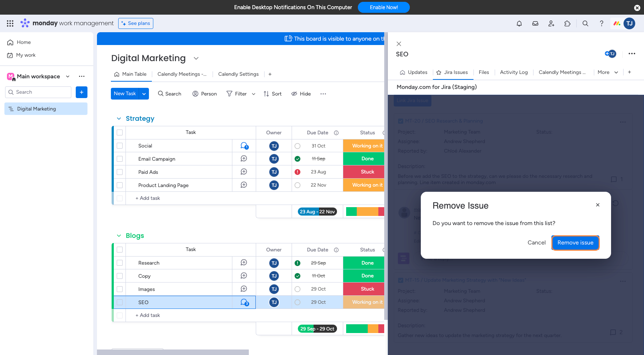Open the apps grid switcher
Screen dimensions: 644x355
click(x=10, y=23)
